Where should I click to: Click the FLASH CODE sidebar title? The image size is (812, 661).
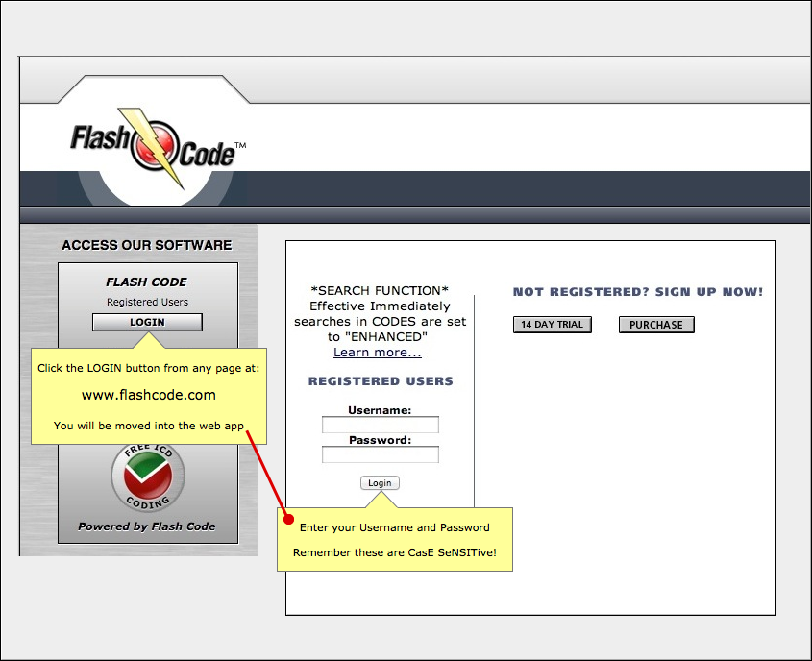tap(146, 282)
